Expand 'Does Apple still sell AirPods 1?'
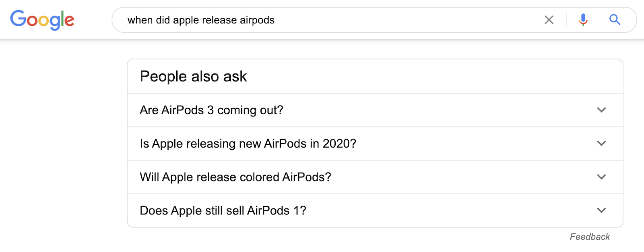 pyautogui.click(x=601, y=210)
